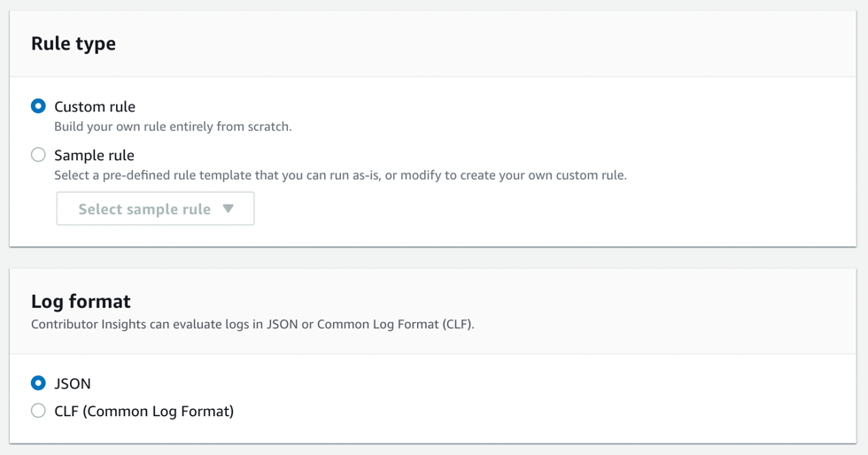
Task: Click the Contributor Insights description sentence
Action: [252, 324]
